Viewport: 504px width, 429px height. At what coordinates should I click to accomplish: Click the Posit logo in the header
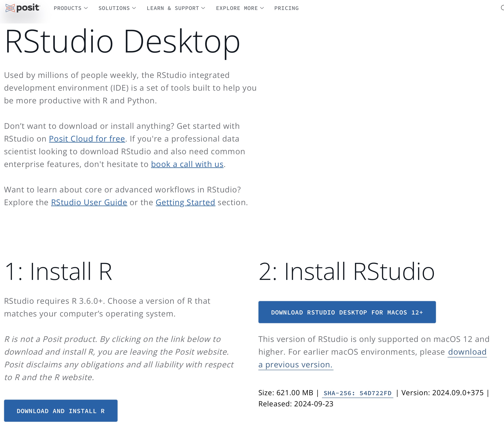23,8
